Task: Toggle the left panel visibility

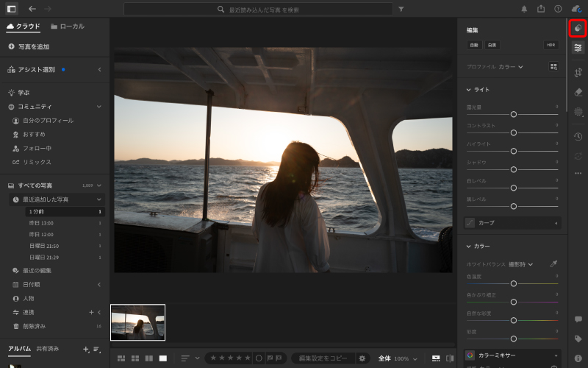Action: pyautogui.click(x=12, y=9)
